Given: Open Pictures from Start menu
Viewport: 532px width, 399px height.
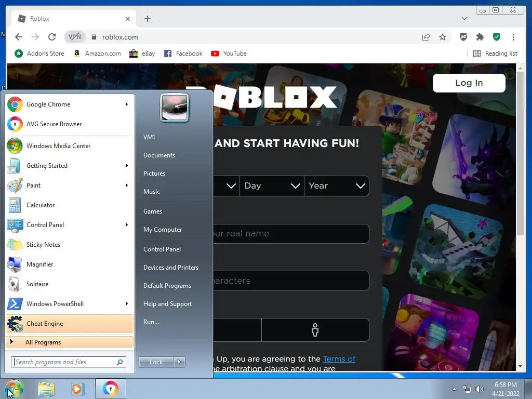Looking at the screenshot, I should [x=154, y=174].
